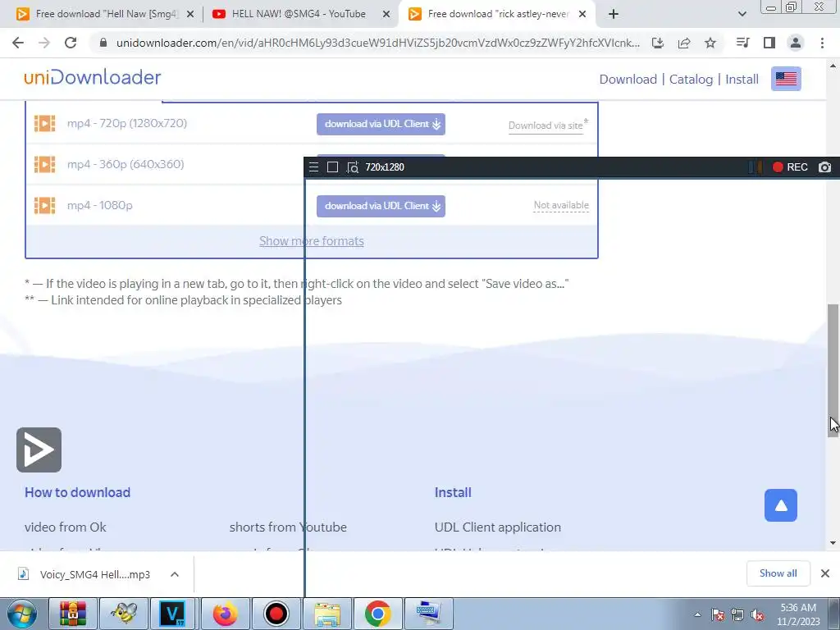
Task: Close the HELL NAW! YouTube tab
Action: coord(386,15)
